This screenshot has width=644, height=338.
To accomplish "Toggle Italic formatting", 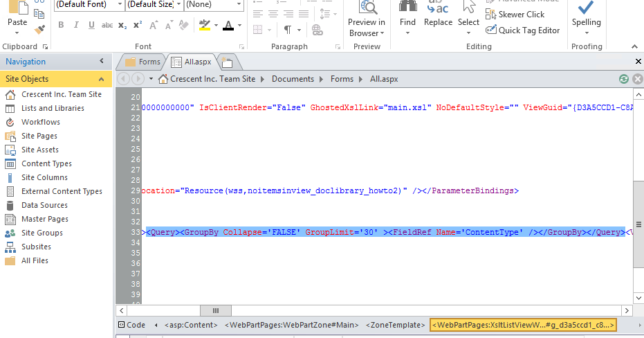I will (76, 25).
